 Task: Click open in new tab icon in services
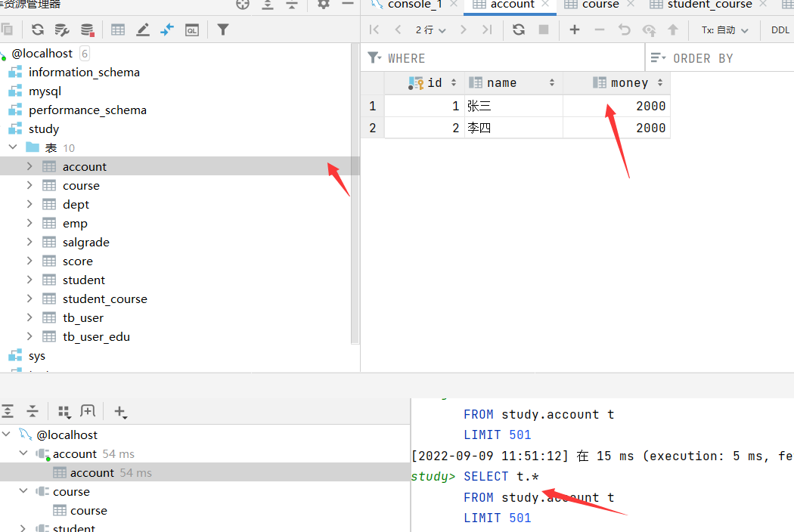click(x=88, y=411)
